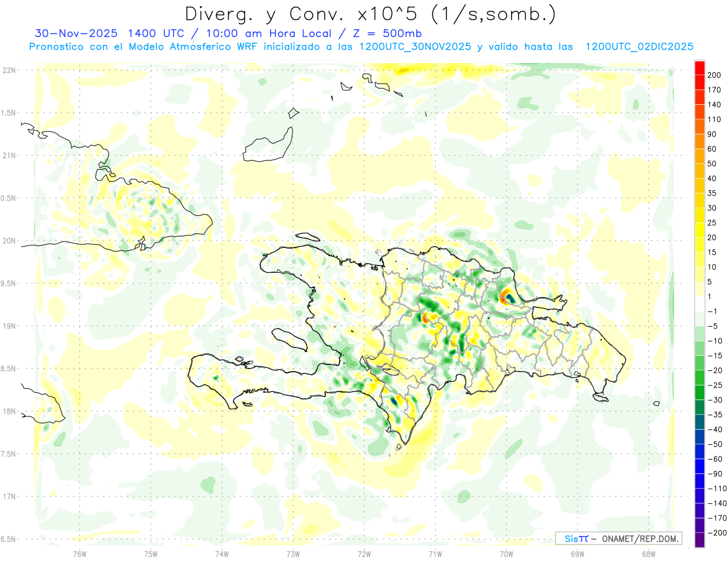This screenshot has width=728, height=562.
Task: Click the '-200' colorbar label
Action: [718, 533]
